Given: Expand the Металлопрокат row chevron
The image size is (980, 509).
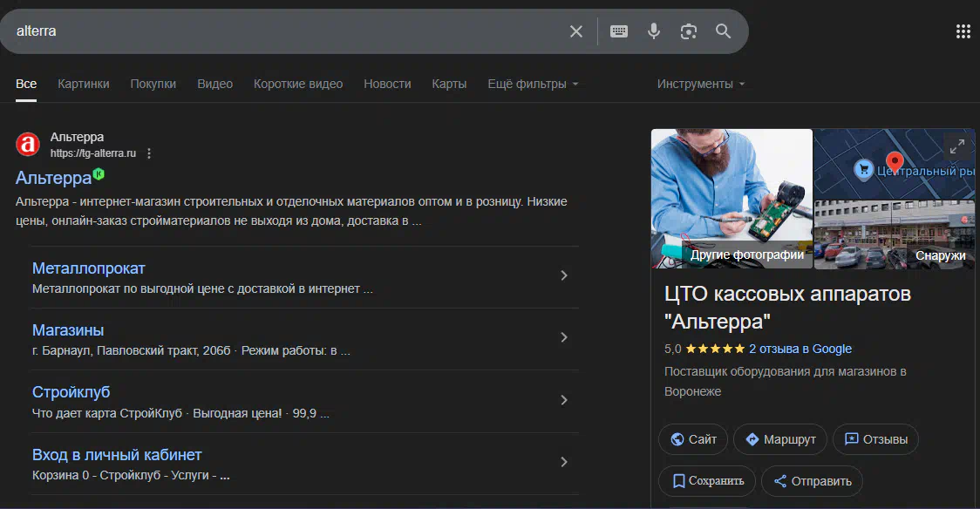Looking at the screenshot, I should tap(564, 275).
